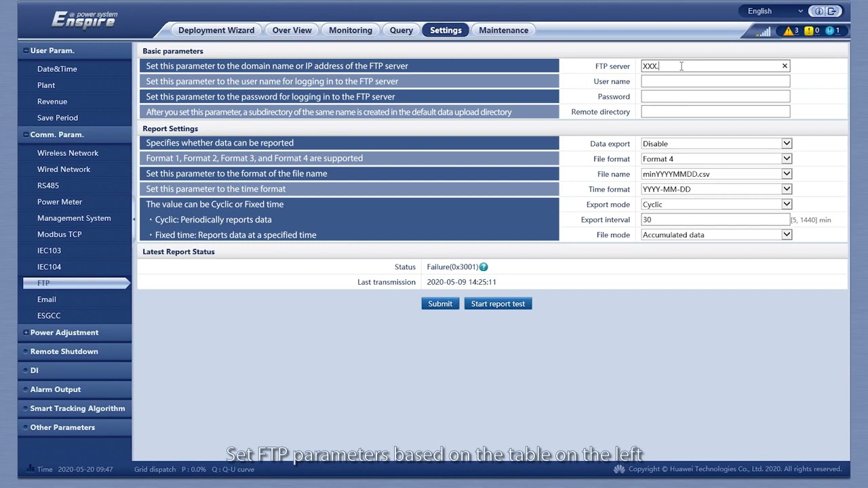Click the Grid dispatch status text
Image resolution: width=868 pixels, height=488 pixels.
(x=155, y=469)
